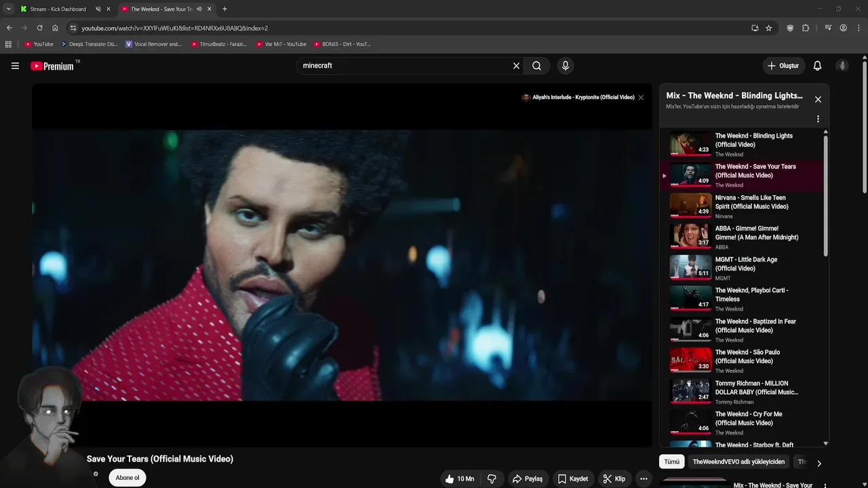868x488 pixels.
Task: Clear the minecraft search text
Action: point(516,66)
